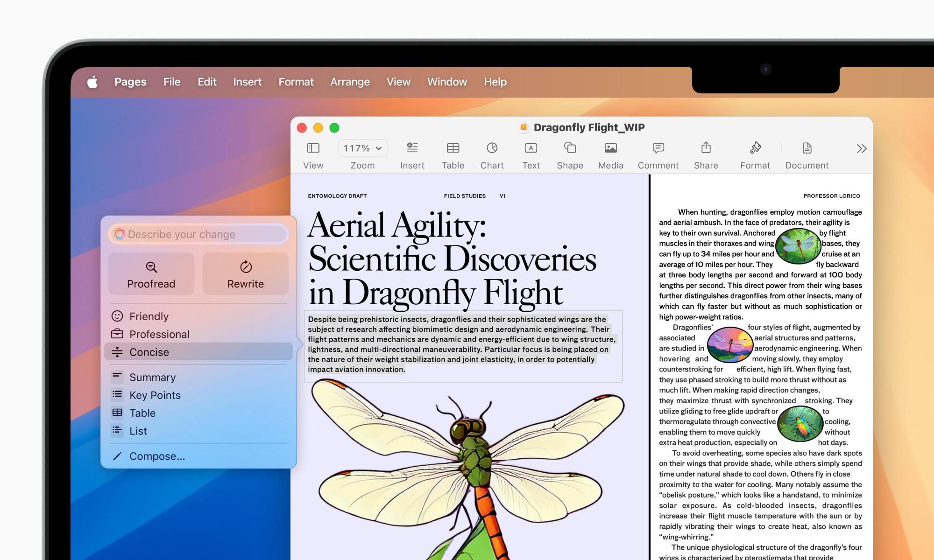This screenshot has width=934, height=560.
Task: Click the Describe your change field
Action: click(x=198, y=234)
